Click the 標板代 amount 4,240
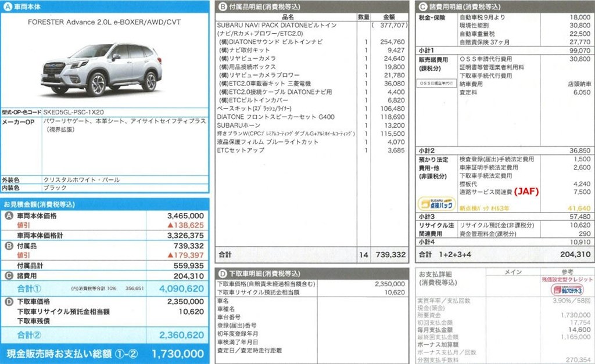This screenshot has height=364, width=595. pos(582,184)
